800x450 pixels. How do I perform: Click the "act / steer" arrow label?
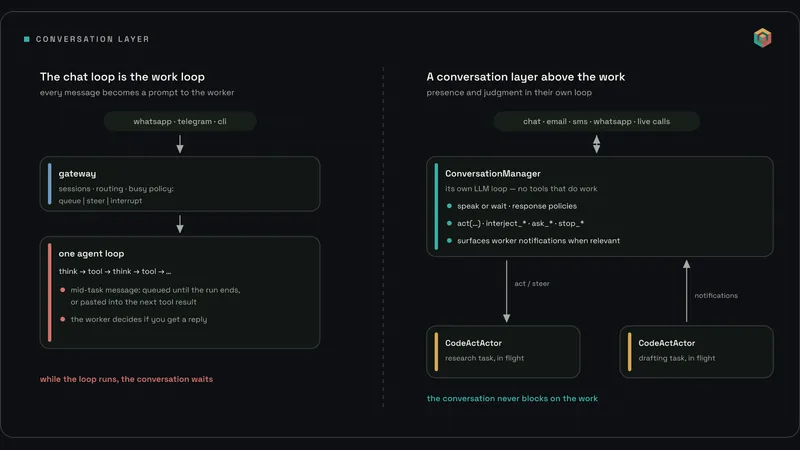532,284
